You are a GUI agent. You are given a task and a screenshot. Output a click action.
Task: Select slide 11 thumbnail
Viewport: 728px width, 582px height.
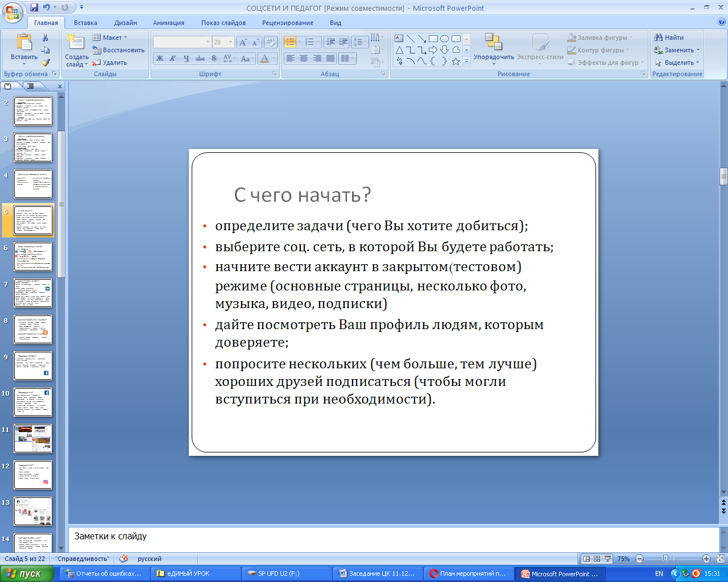pyautogui.click(x=33, y=438)
